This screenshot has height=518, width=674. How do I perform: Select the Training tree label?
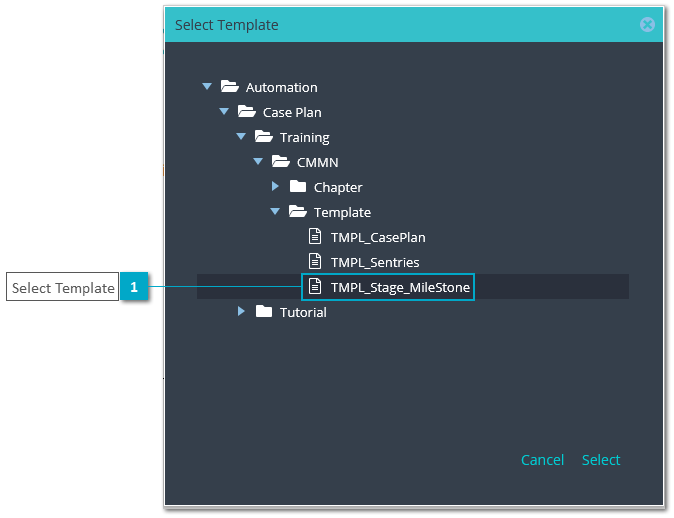pyautogui.click(x=305, y=138)
